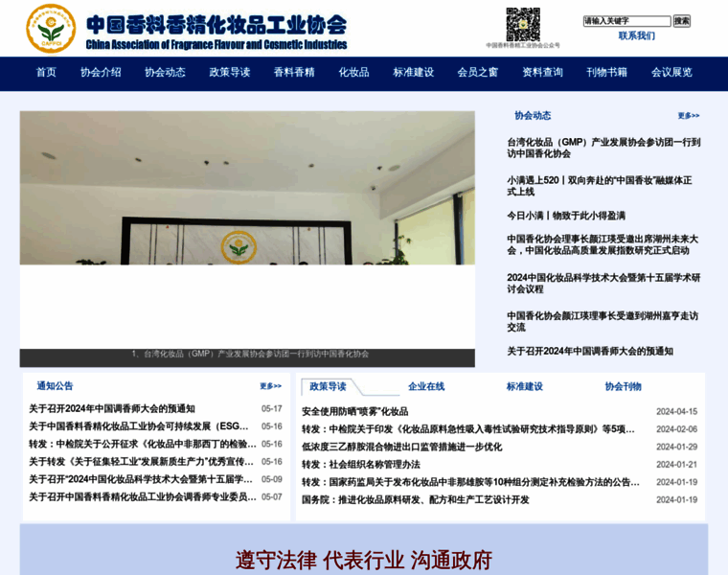
Task: Click the WeChat QR code image
Action: pos(523,24)
